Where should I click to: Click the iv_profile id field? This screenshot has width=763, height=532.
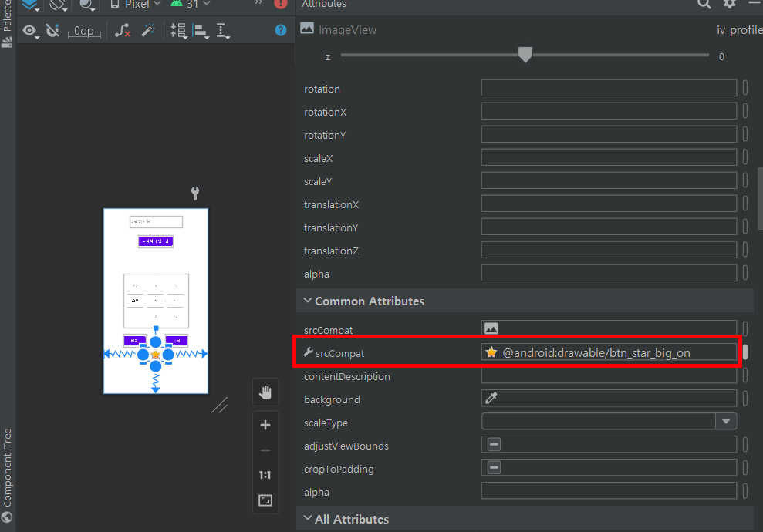click(x=739, y=29)
